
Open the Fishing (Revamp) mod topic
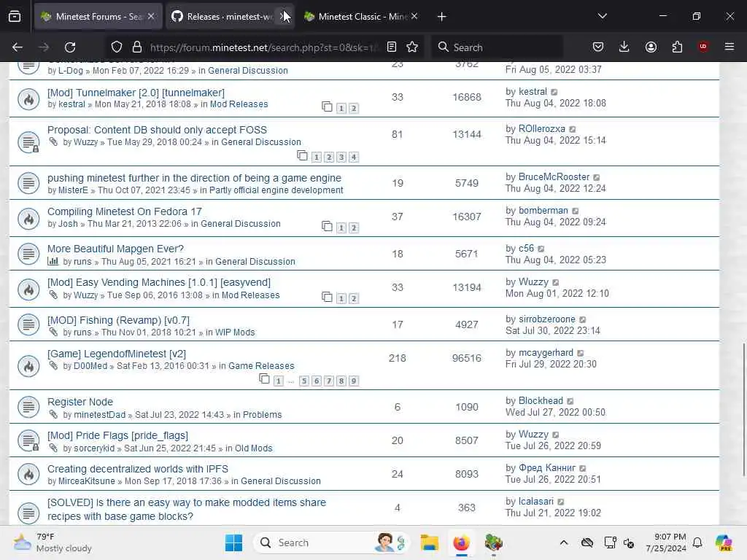(x=118, y=320)
